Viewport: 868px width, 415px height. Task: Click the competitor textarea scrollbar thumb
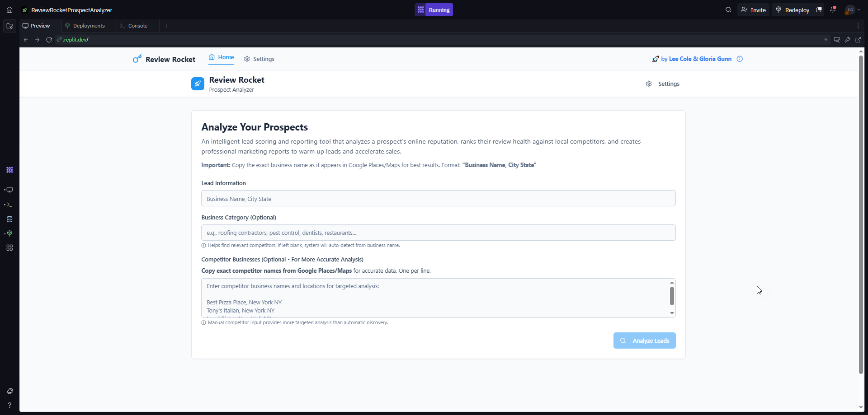672,296
